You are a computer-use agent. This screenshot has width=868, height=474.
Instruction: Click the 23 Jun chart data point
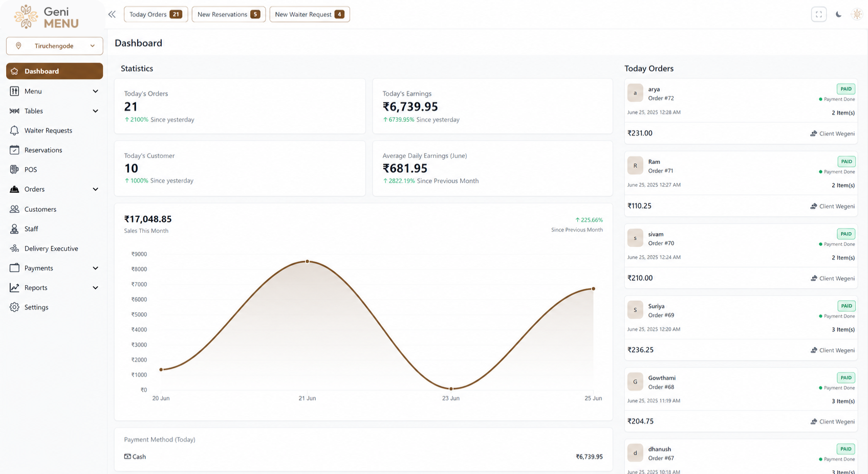[x=451, y=389]
